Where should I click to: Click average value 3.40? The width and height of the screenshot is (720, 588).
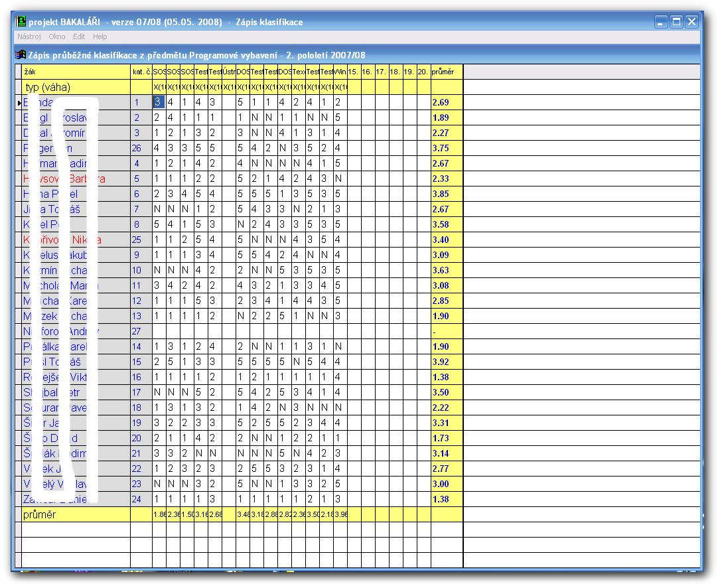(441, 240)
